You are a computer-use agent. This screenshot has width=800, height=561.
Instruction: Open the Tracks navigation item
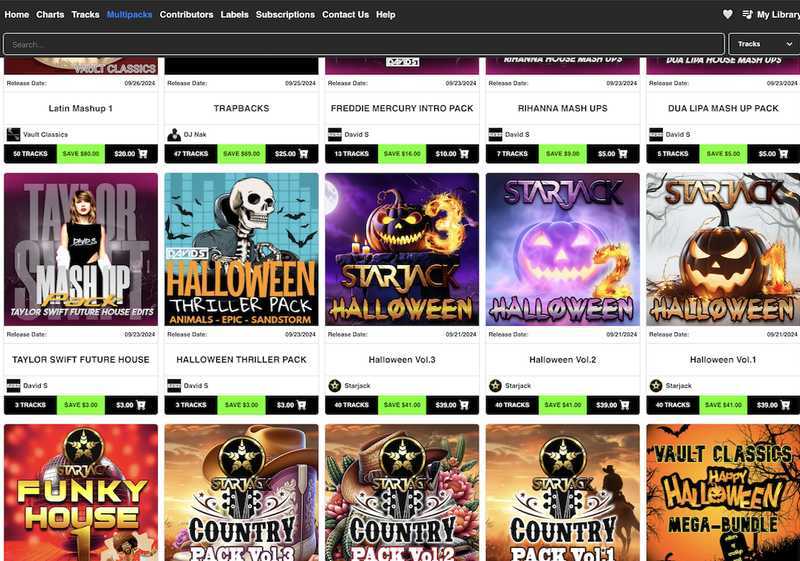pos(85,14)
